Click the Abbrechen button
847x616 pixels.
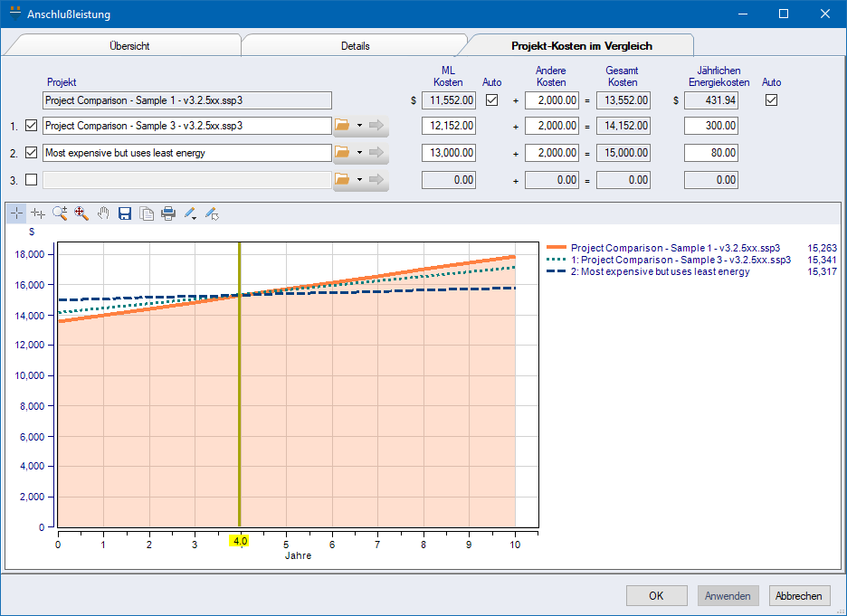pos(799,596)
